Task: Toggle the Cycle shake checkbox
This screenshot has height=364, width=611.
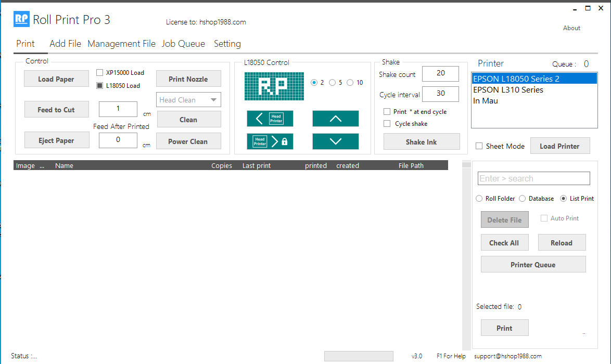Action: (x=387, y=124)
